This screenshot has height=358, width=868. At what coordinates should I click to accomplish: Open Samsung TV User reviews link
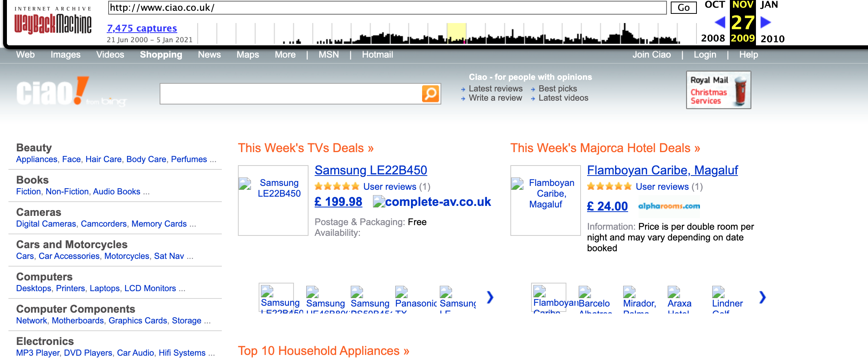(390, 187)
